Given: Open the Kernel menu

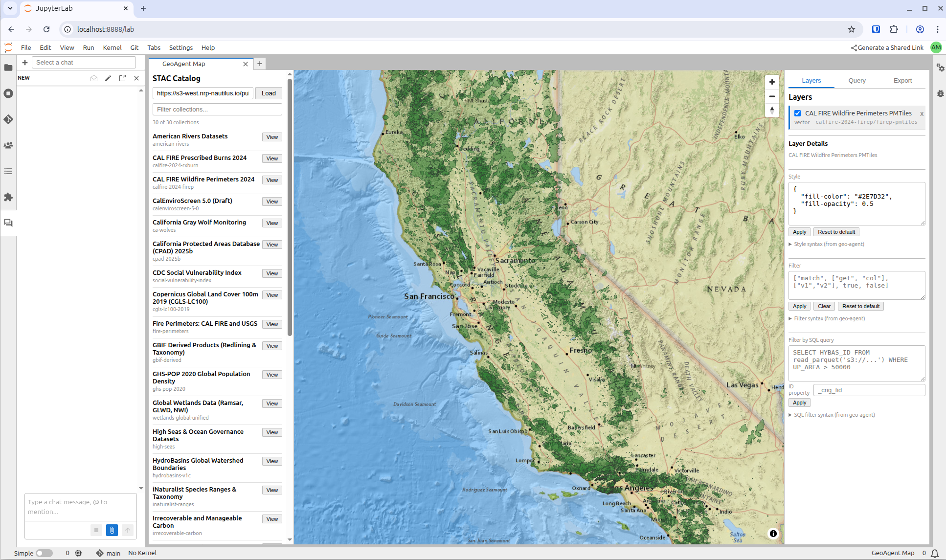Looking at the screenshot, I should 112,47.
